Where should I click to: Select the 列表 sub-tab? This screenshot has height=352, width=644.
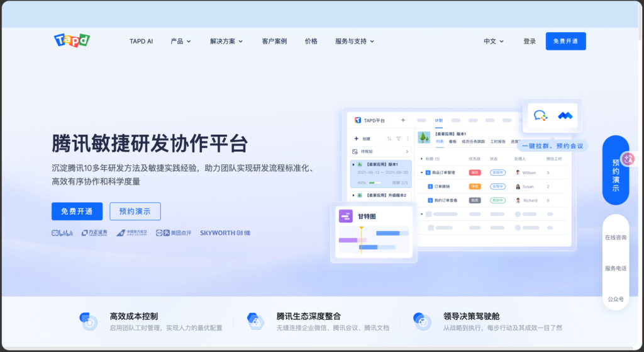pyautogui.click(x=440, y=142)
